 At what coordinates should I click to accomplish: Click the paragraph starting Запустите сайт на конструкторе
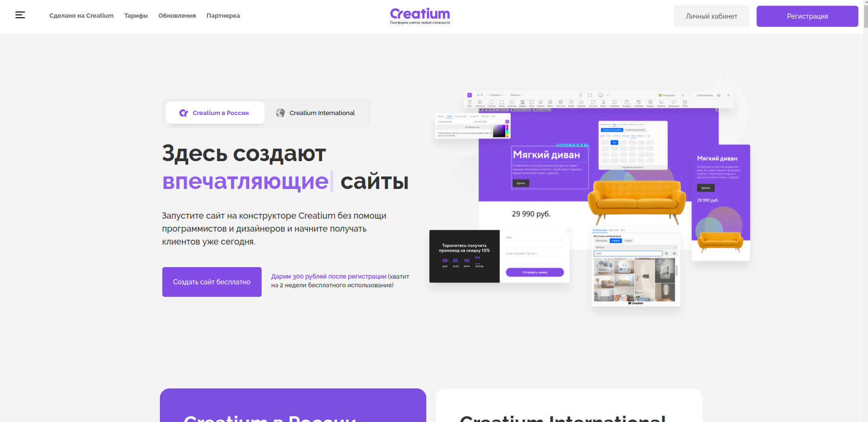click(x=274, y=229)
